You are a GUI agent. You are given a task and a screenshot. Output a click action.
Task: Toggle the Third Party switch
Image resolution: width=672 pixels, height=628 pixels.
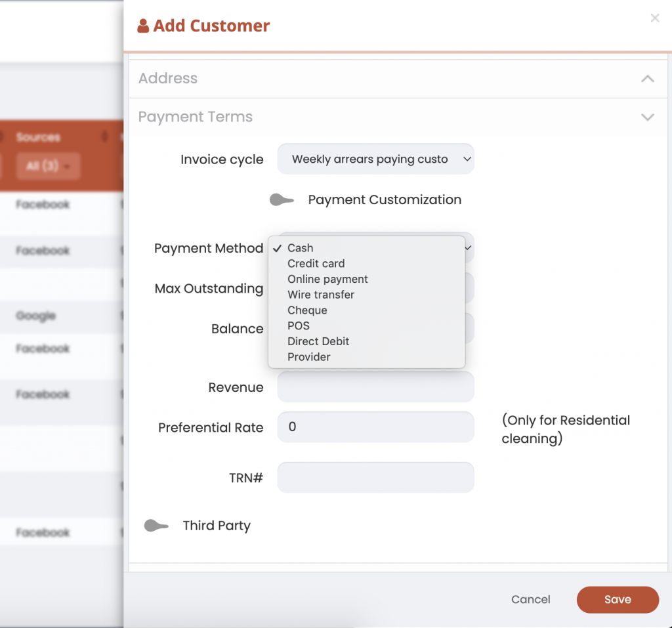pos(156,526)
